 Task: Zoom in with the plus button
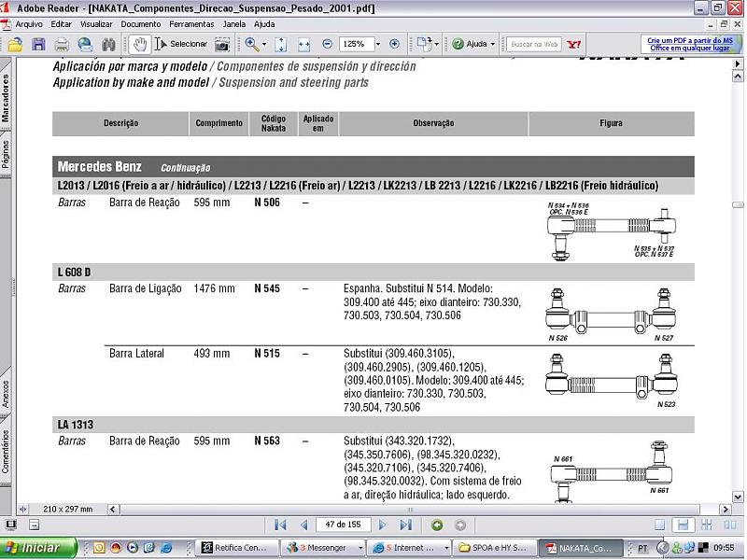click(394, 44)
